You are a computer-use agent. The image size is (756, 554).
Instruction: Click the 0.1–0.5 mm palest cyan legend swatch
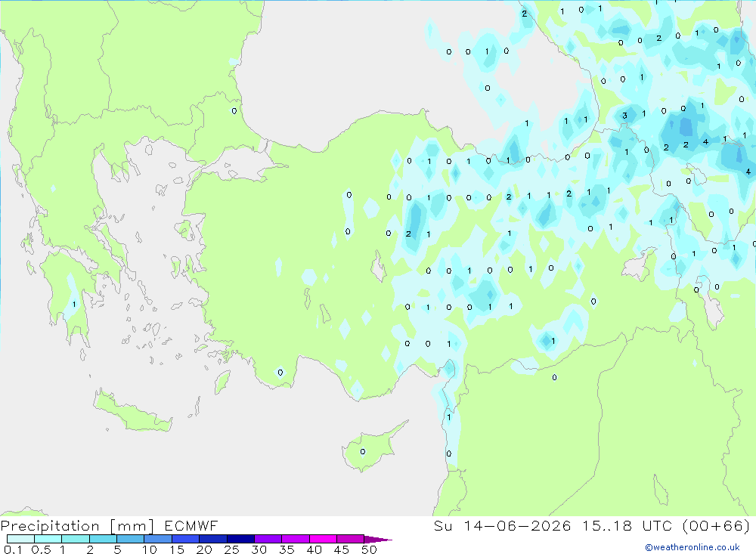[x=20, y=539]
